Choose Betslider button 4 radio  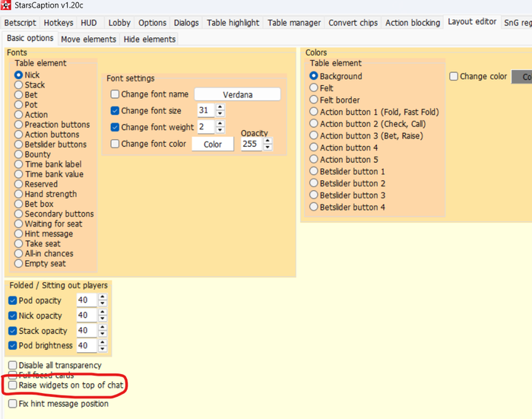click(314, 207)
